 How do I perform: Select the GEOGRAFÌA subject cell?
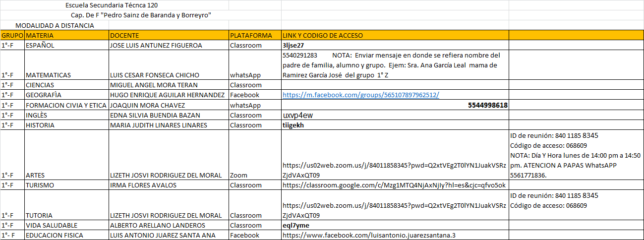[x=66, y=95]
